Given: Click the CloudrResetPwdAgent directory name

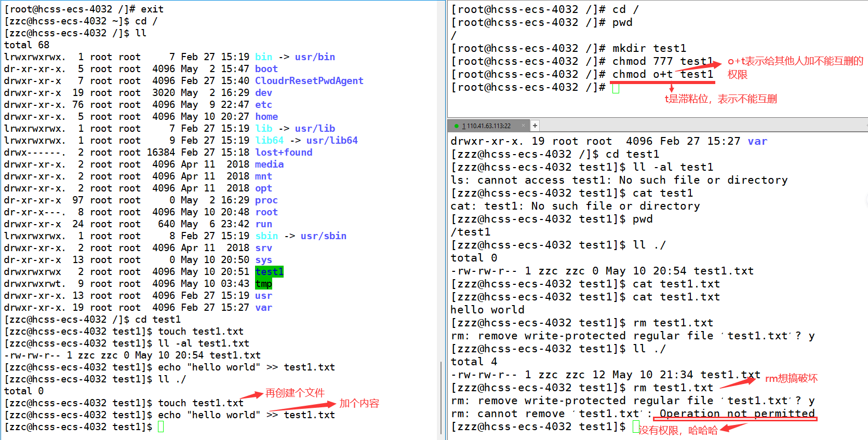Looking at the screenshot, I should (309, 81).
